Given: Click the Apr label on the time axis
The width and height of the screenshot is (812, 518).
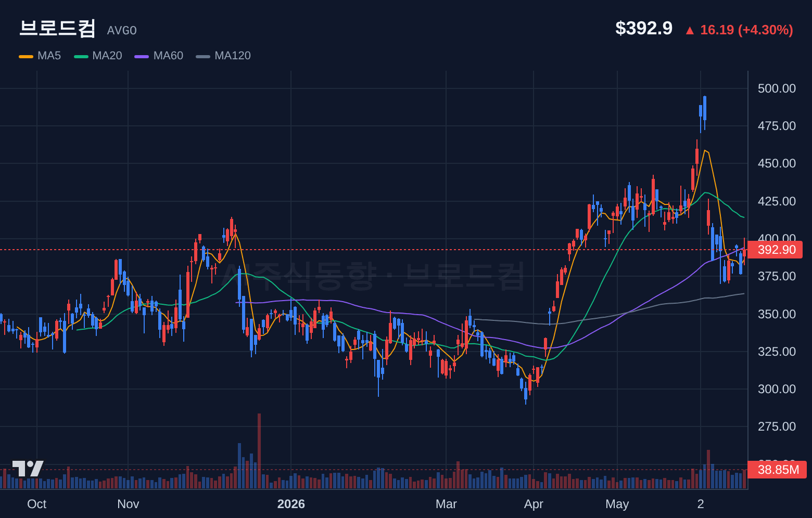Looking at the screenshot, I should (534, 504).
